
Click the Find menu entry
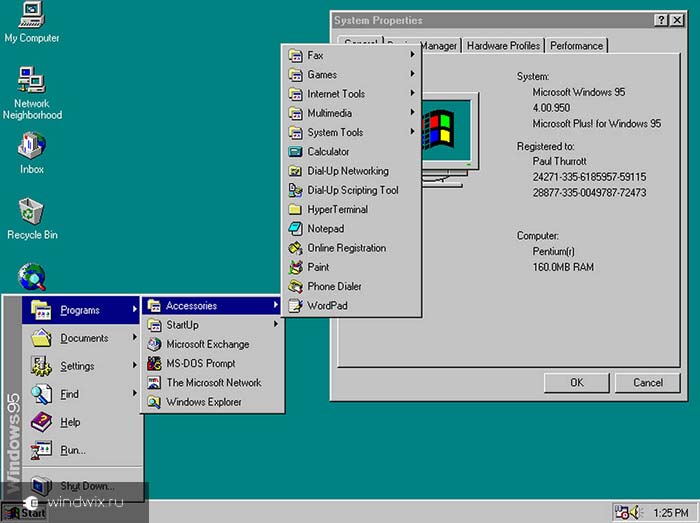[81, 394]
